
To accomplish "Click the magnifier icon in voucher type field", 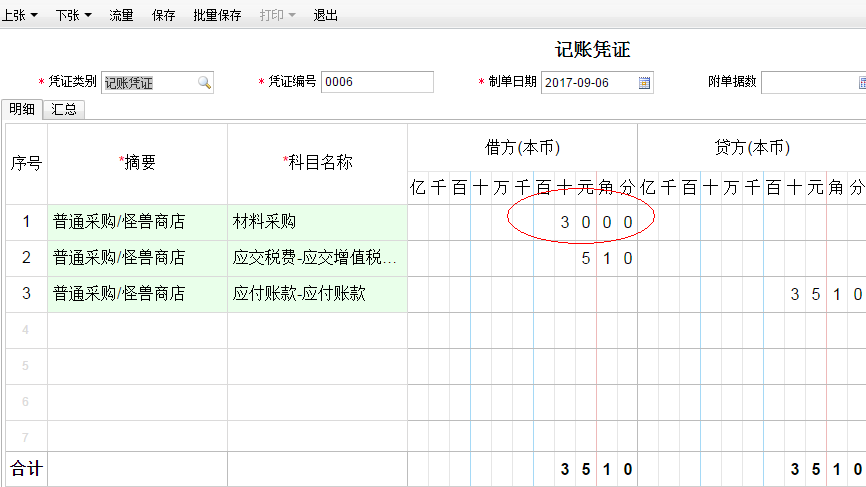I will pos(203,83).
